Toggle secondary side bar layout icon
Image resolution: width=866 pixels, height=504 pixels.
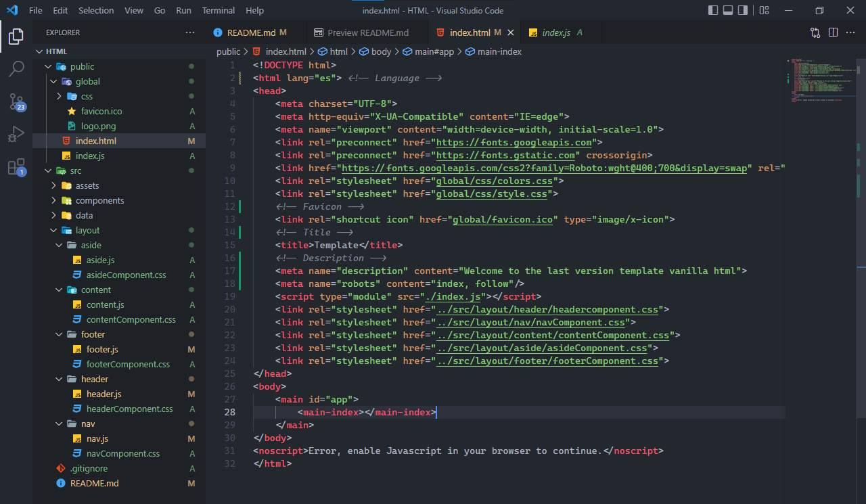pos(744,10)
